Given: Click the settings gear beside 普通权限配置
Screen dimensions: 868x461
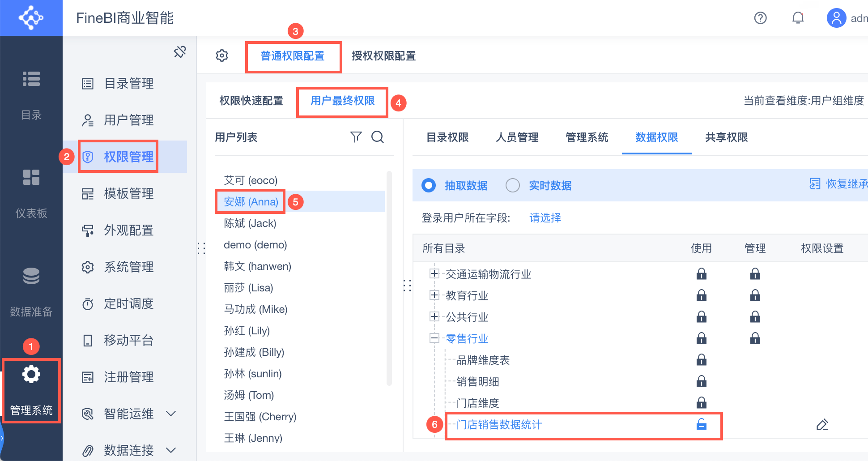Looking at the screenshot, I should (222, 55).
